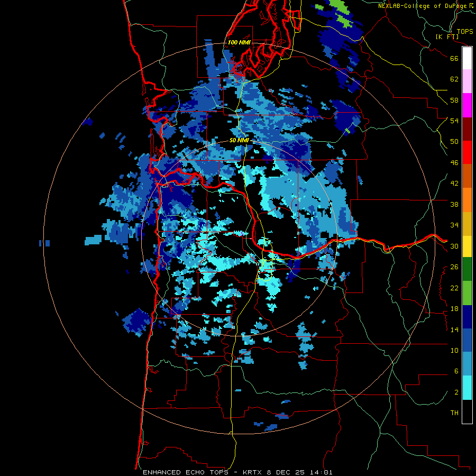This screenshot has height=476, width=476.
Task: Click the 66 legend value
Action: (454, 58)
